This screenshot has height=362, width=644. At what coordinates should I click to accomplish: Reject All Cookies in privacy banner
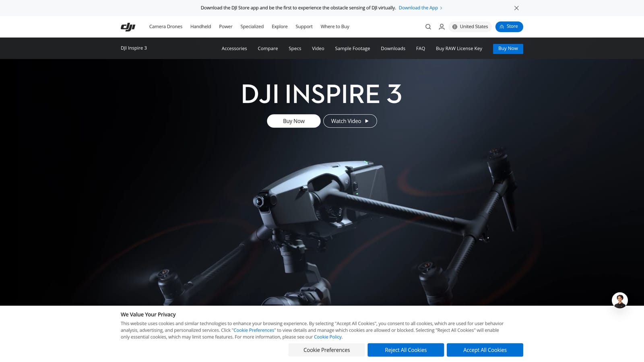pyautogui.click(x=406, y=350)
